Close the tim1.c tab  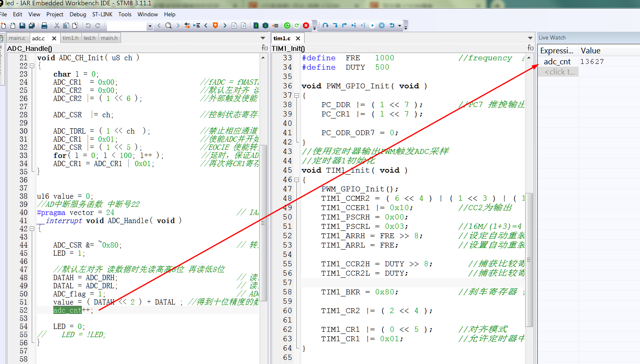tap(298, 38)
